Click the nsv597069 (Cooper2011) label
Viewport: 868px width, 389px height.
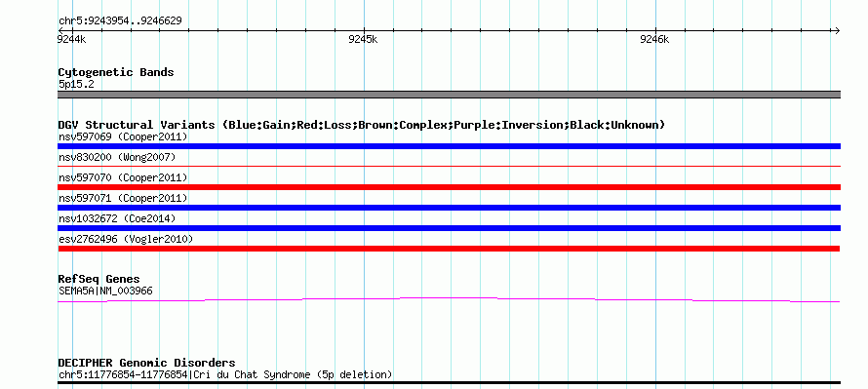pos(123,136)
